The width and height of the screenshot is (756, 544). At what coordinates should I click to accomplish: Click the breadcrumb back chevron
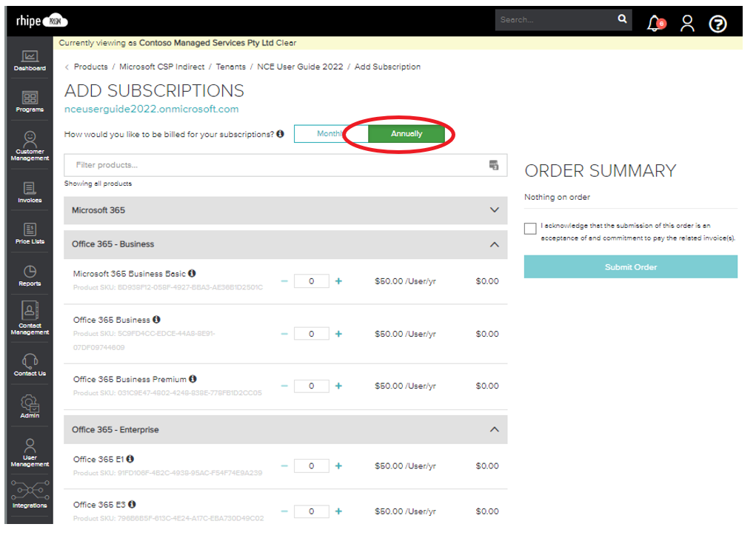[x=67, y=67]
